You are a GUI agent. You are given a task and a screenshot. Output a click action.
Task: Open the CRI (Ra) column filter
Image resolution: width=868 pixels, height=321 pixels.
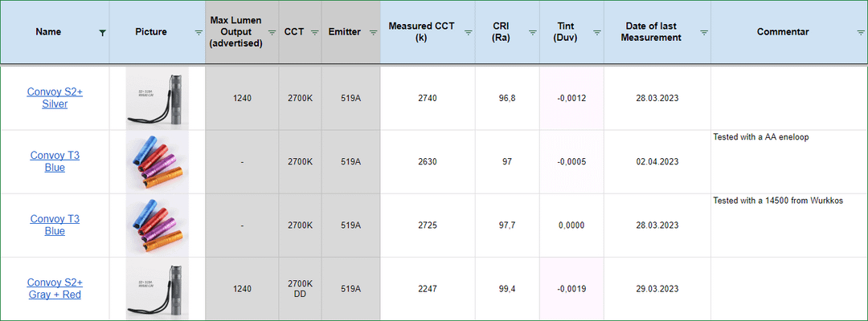point(532,33)
